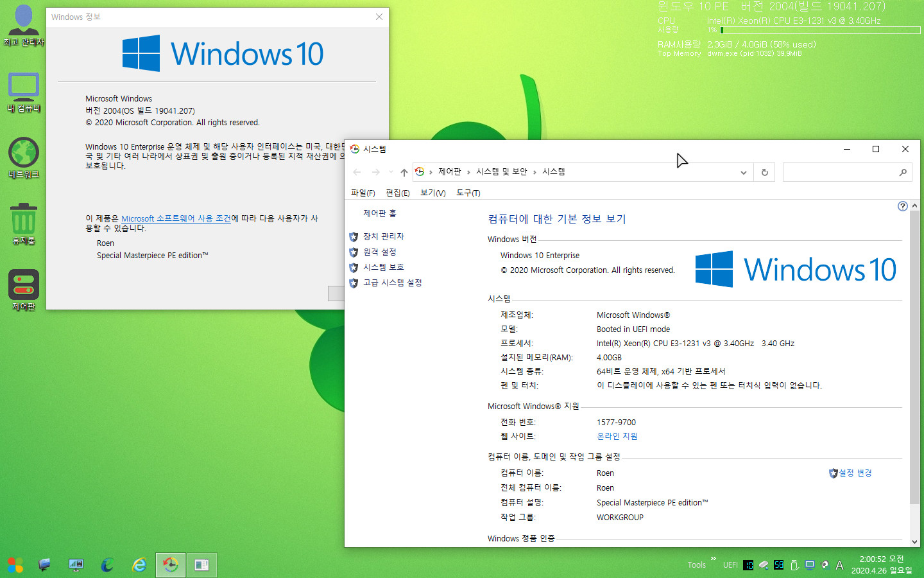The image size is (924, 578).
Task: Select the 제어판 desktop icon
Action: 24,290
